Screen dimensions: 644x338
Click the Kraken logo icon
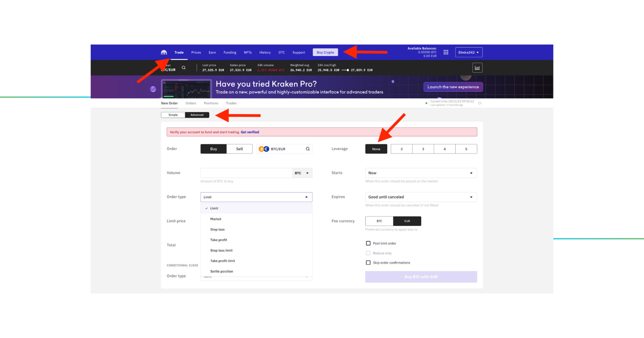pyautogui.click(x=164, y=53)
